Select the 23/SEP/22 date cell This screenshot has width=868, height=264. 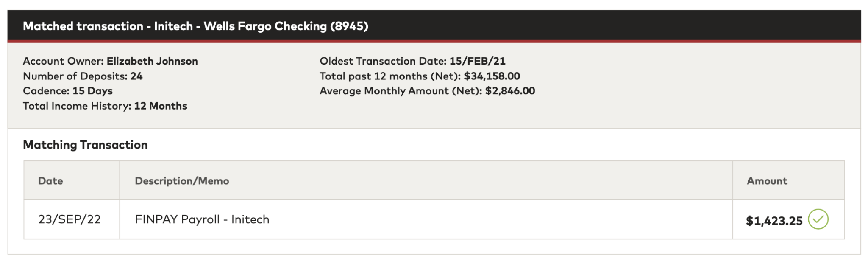point(70,219)
